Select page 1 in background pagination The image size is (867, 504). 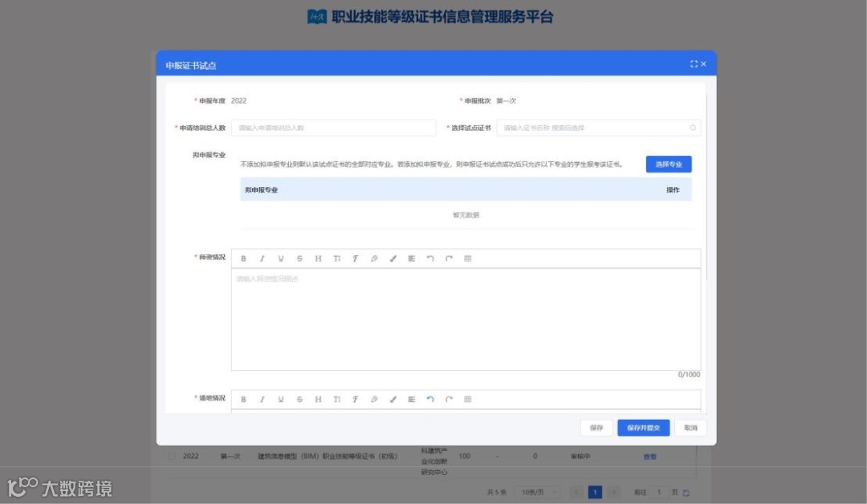pyautogui.click(x=595, y=492)
